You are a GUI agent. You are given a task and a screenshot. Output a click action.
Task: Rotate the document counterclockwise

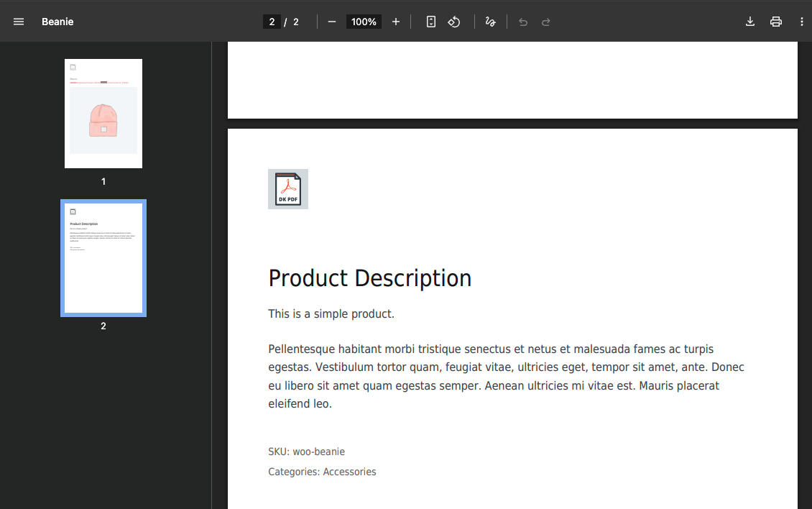coord(454,22)
